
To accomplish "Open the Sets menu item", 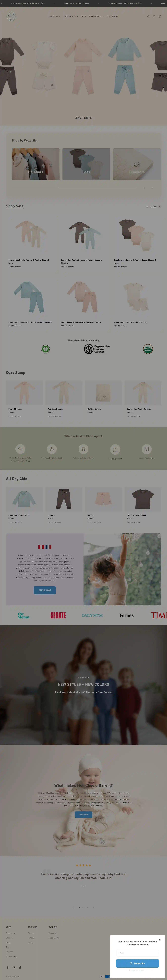I will (x=83, y=16).
